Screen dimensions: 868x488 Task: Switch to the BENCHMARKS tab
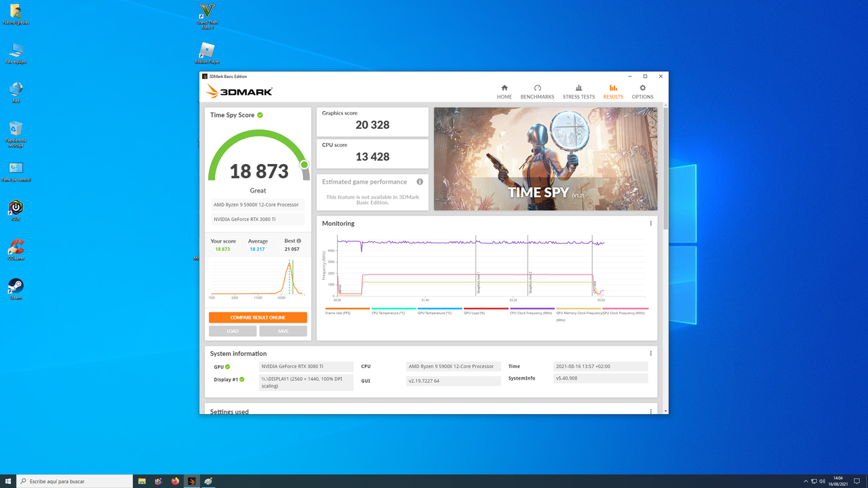click(537, 92)
